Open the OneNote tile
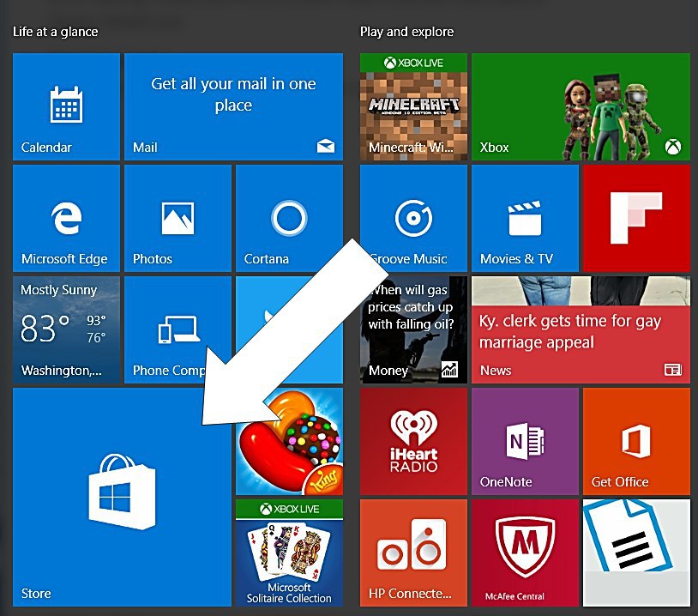698x616 pixels. (x=526, y=441)
